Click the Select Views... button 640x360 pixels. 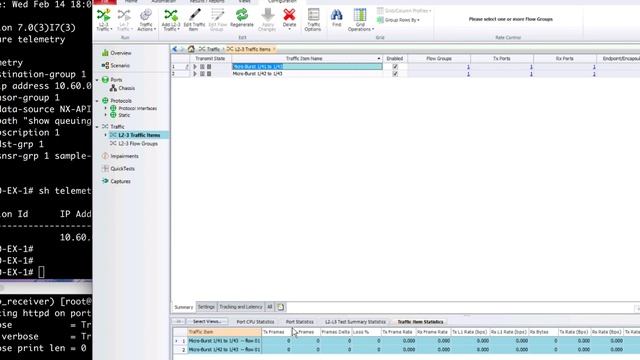coord(207,322)
